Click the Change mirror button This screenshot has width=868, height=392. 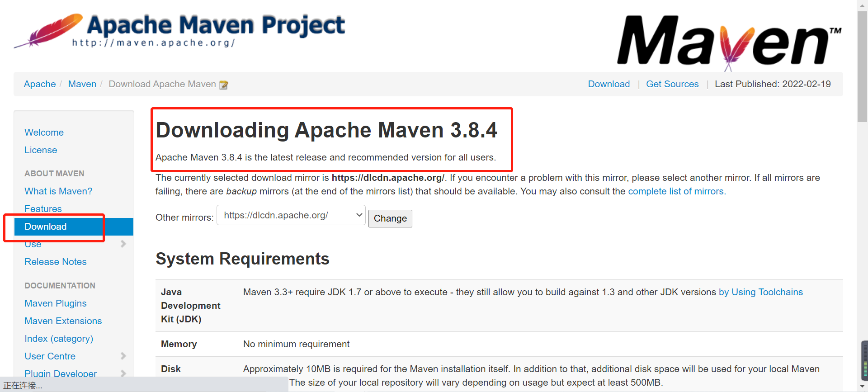[390, 218]
